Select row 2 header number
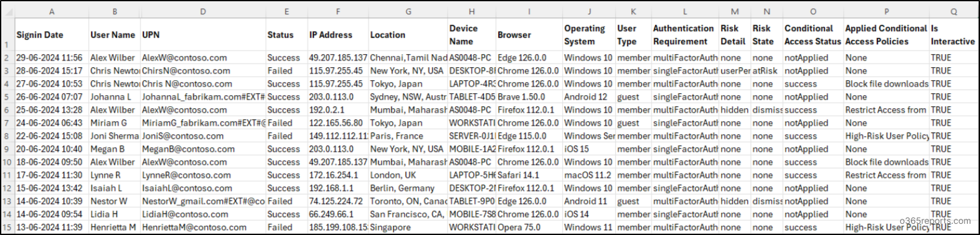 7,58
